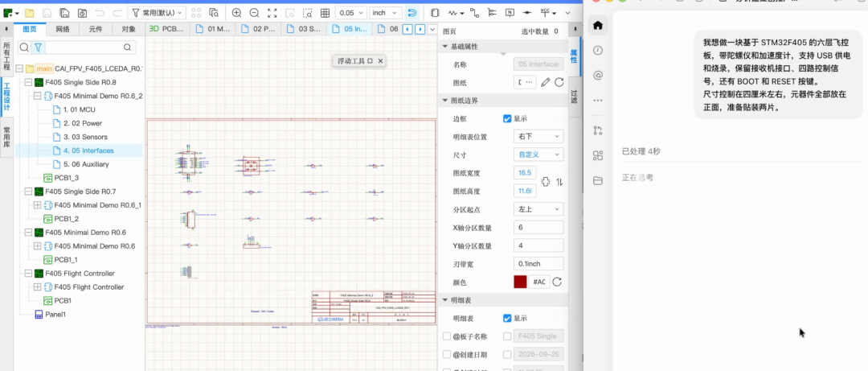Click the @ mention icon in chat sidebar
868x371 pixels.
coord(597,76)
